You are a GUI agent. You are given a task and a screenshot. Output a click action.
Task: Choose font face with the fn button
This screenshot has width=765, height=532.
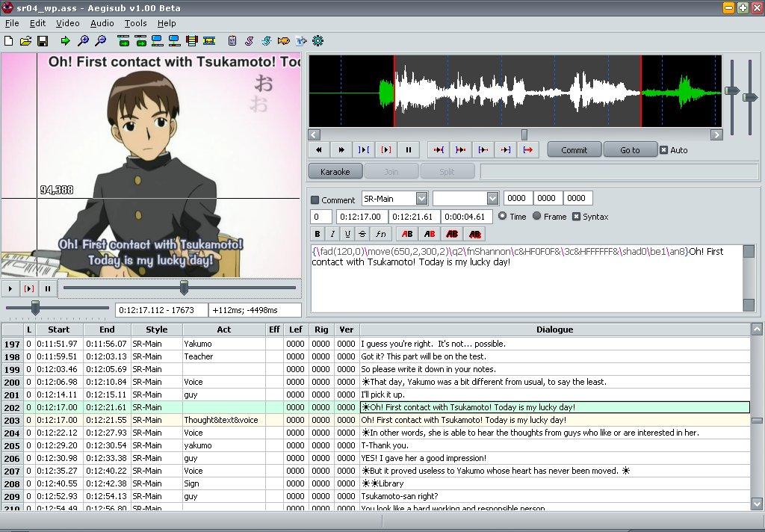click(380, 235)
